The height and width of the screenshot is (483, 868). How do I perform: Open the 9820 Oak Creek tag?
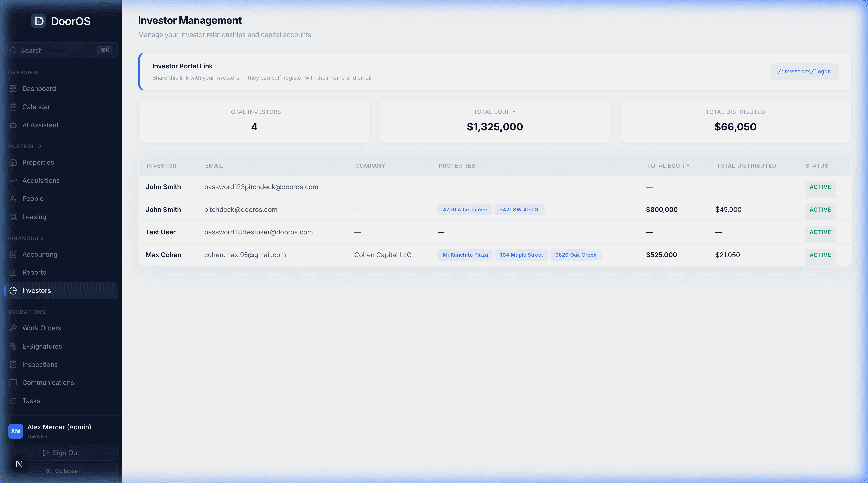pyautogui.click(x=576, y=255)
